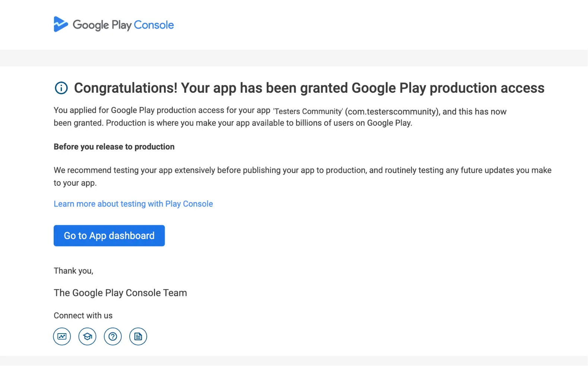
Task: Click The Google Play Console Team signature
Action: (x=120, y=293)
